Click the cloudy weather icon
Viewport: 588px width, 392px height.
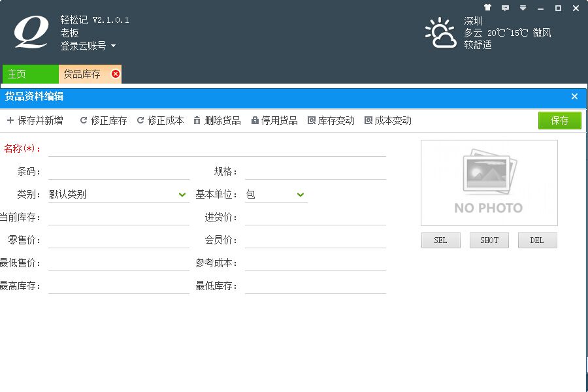point(440,33)
